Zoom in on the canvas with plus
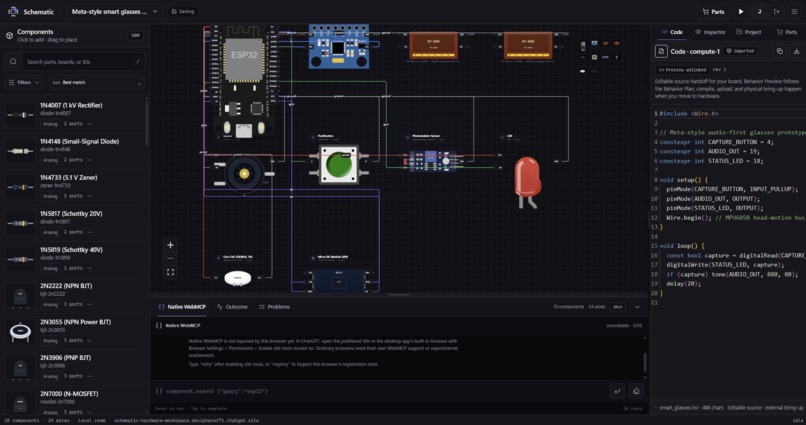 pyautogui.click(x=170, y=245)
